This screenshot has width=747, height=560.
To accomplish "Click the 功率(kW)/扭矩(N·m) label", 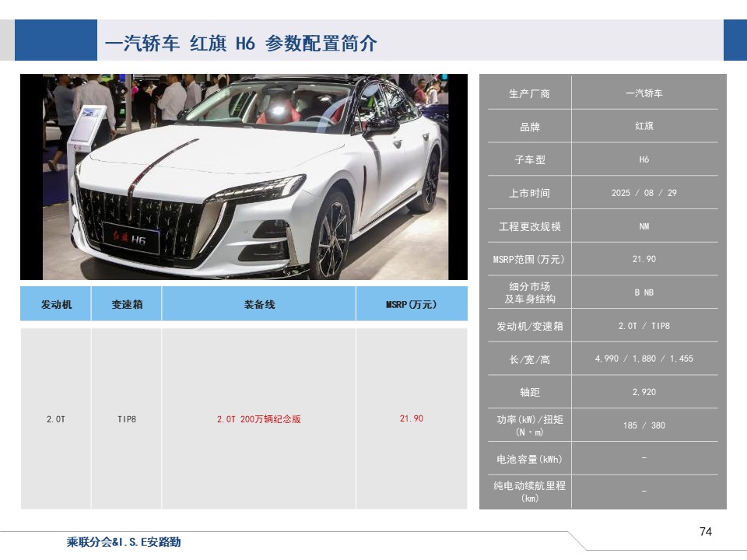I will 529,425.
